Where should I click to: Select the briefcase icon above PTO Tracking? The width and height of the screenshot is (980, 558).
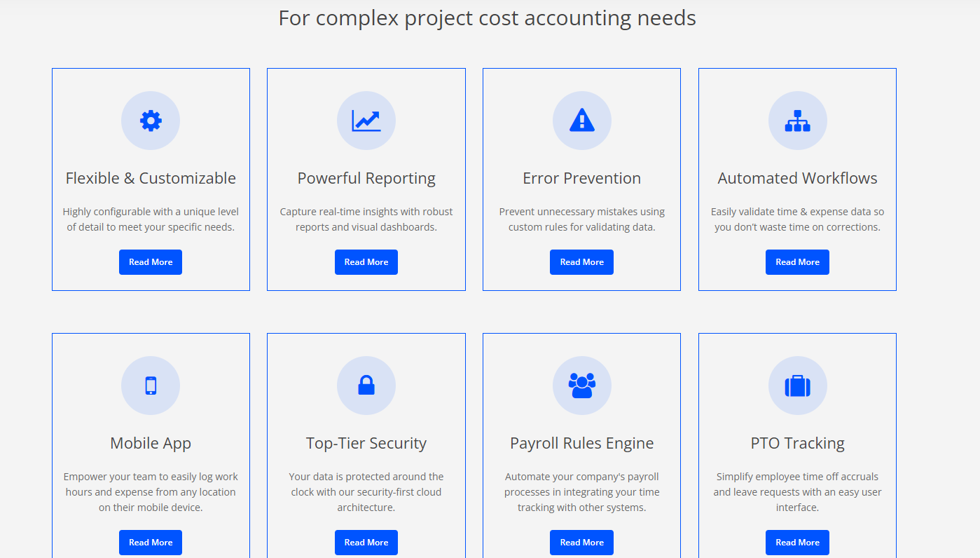[x=797, y=385]
